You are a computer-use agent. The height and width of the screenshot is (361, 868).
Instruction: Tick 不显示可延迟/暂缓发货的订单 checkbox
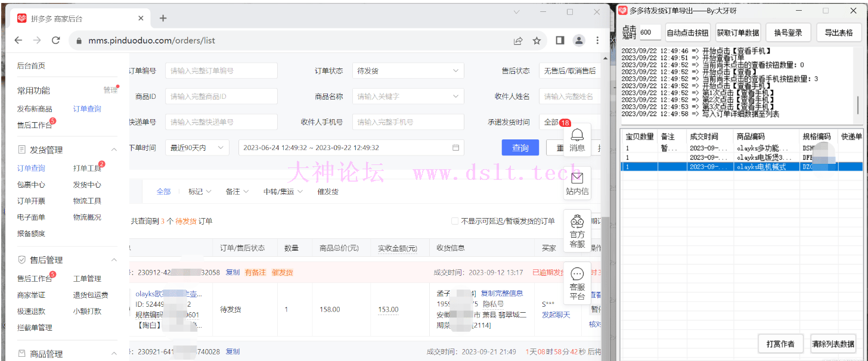tap(455, 221)
